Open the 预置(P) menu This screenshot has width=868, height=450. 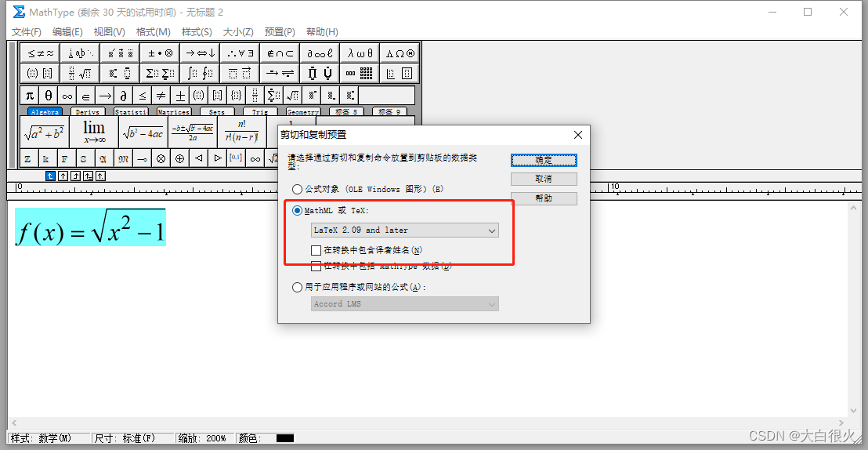[280, 31]
